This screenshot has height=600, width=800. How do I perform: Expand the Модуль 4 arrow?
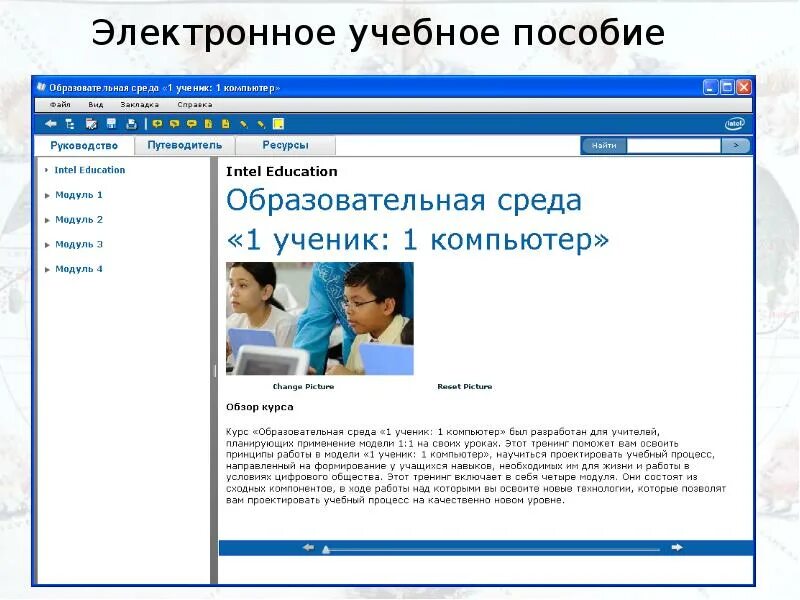tap(47, 269)
